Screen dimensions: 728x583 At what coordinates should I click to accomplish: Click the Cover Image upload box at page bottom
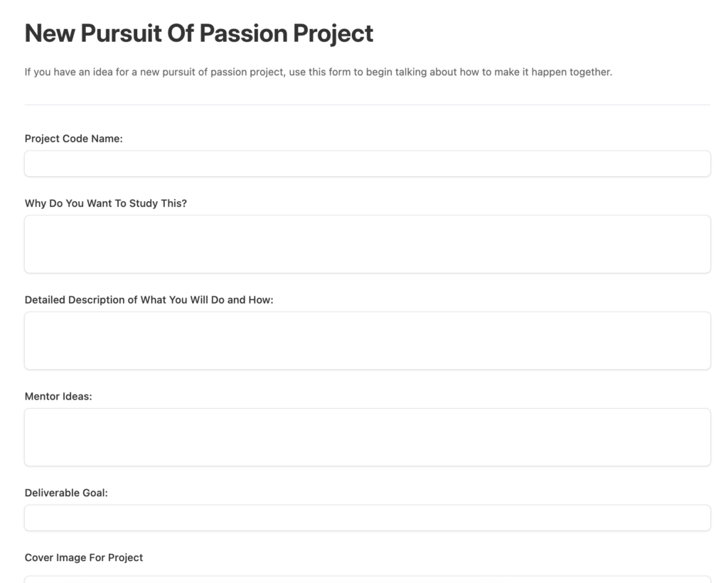tap(368, 579)
